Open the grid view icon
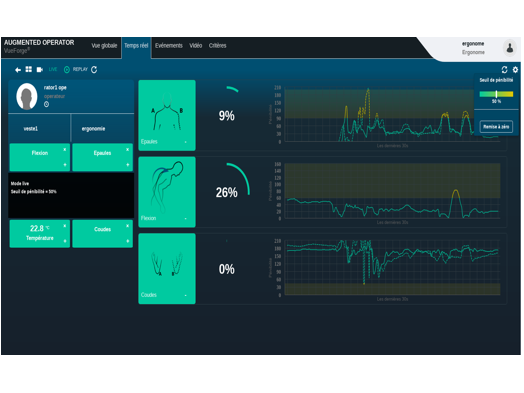The image size is (524, 393). tap(29, 69)
